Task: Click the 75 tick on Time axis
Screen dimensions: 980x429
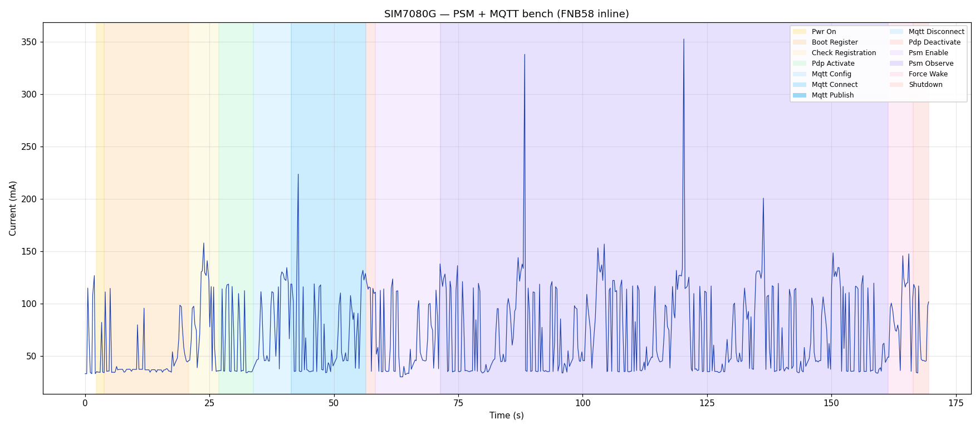Action: click(458, 403)
